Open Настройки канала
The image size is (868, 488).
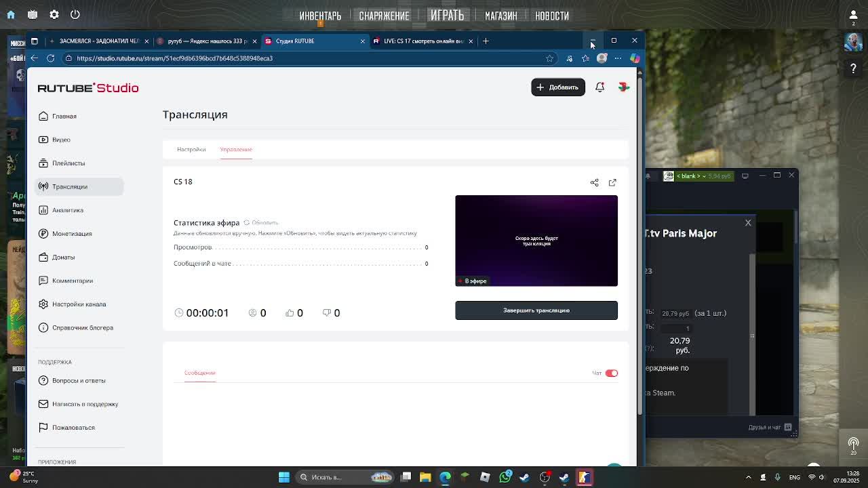pyautogui.click(x=79, y=304)
